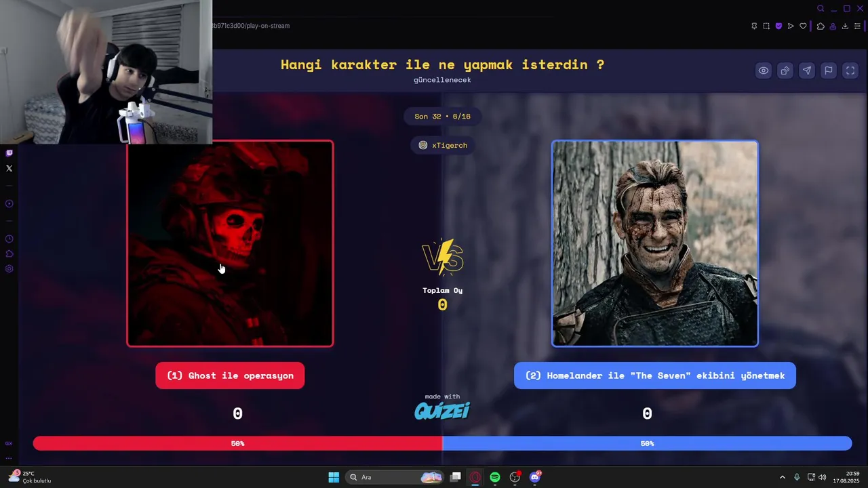This screenshot has height=488, width=868.
Task: Click the blue 50% vote bar
Action: click(647, 443)
